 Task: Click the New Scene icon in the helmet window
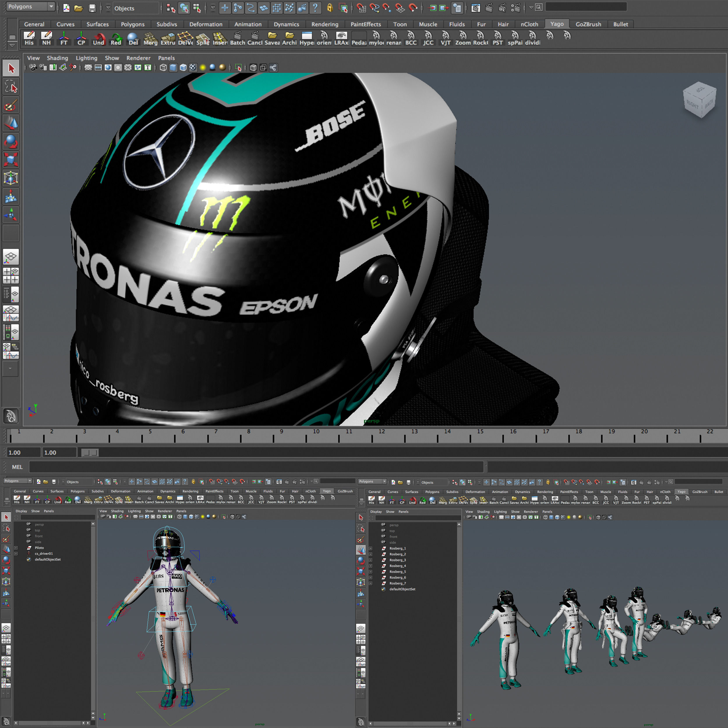point(66,8)
